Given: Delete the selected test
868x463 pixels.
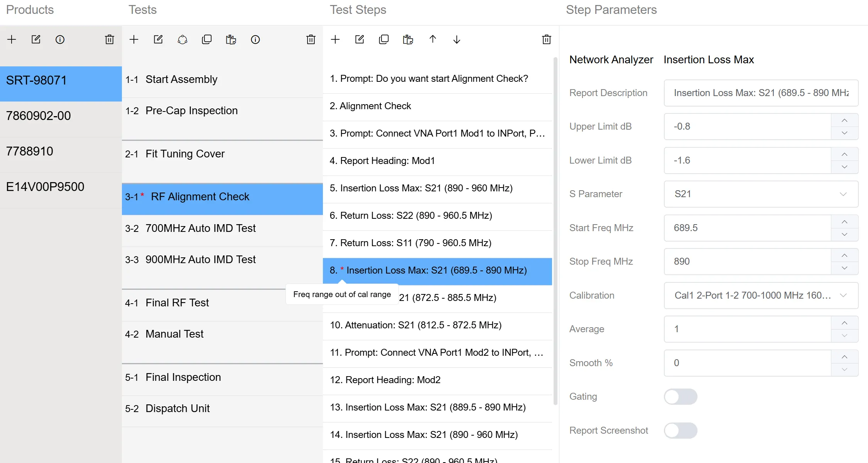Looking at the screenshot, I should [x=311, y=39].
